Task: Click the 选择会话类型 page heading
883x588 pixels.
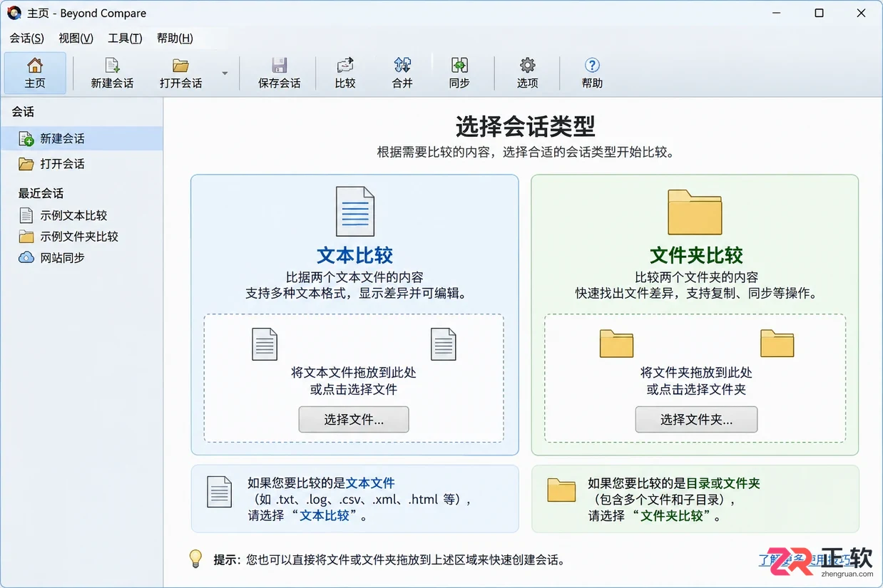Action: (525, 127)
